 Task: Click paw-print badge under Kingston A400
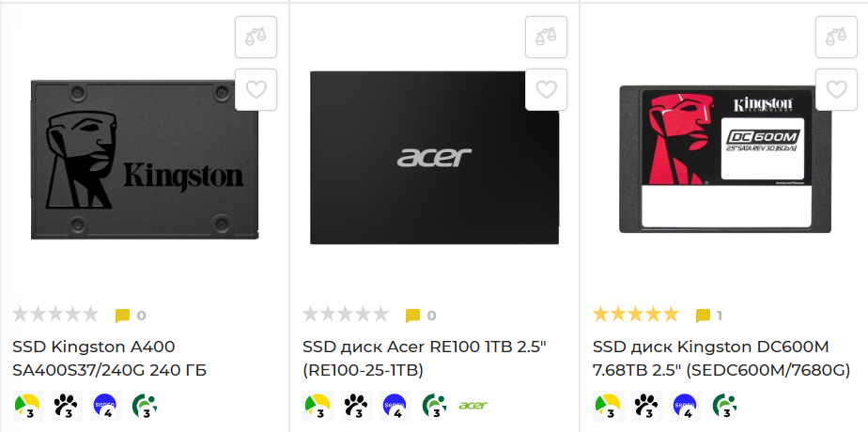(67, 406)
